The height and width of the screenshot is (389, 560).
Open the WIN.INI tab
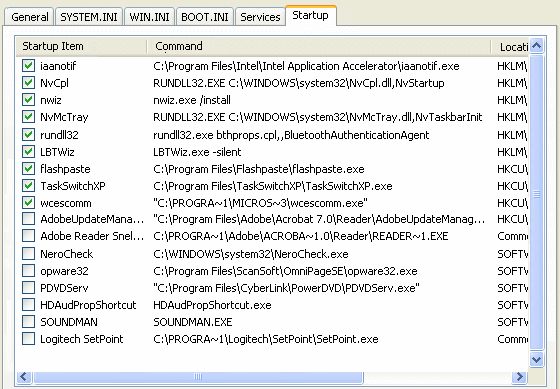[149, 17]
